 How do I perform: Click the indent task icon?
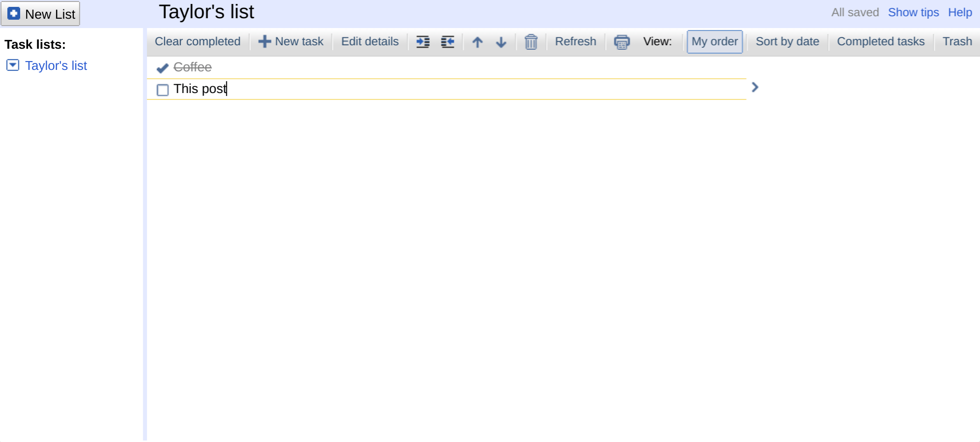click(422, 42)
